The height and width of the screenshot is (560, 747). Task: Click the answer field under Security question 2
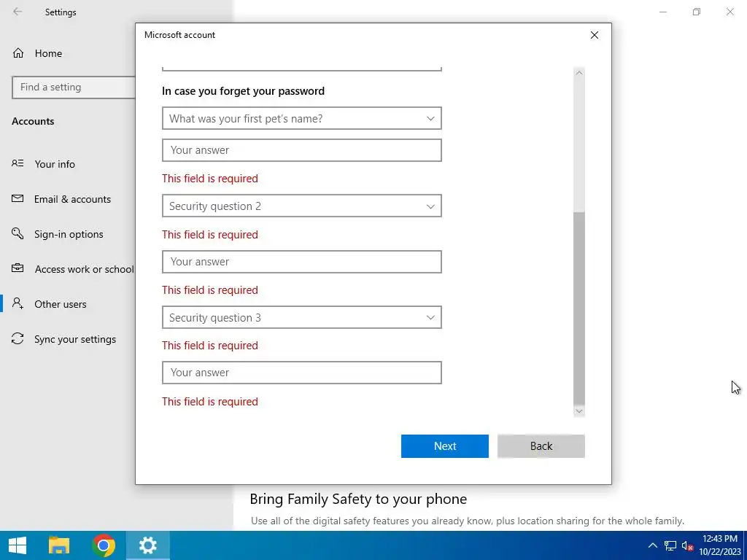tap(301, 262)
